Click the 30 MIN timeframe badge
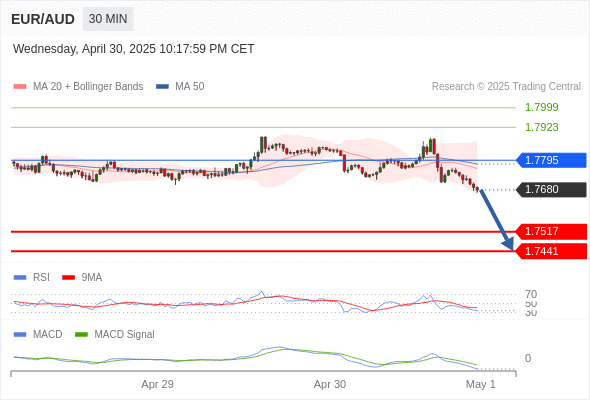The width and height of the screenshot is (590, 400). click(x=108, y=19)
